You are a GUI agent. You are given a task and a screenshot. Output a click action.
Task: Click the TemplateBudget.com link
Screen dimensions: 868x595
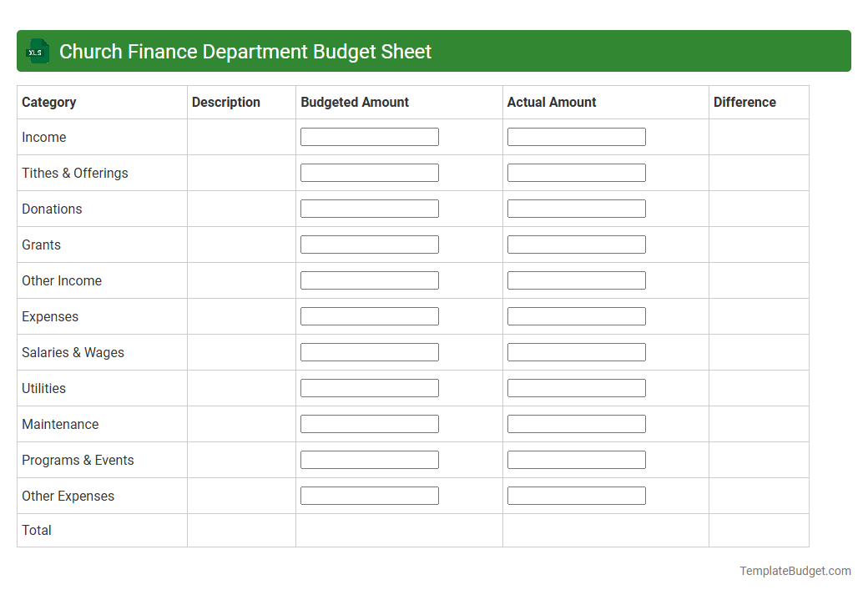pyautogui.click(x=795, y=571)
